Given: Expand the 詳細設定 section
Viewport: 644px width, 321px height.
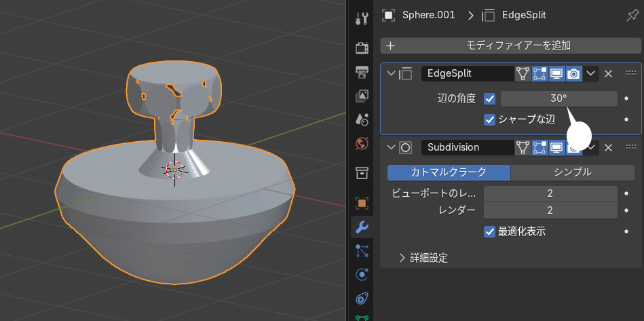Looking at the screenshot, I should (x=424, y=258).
